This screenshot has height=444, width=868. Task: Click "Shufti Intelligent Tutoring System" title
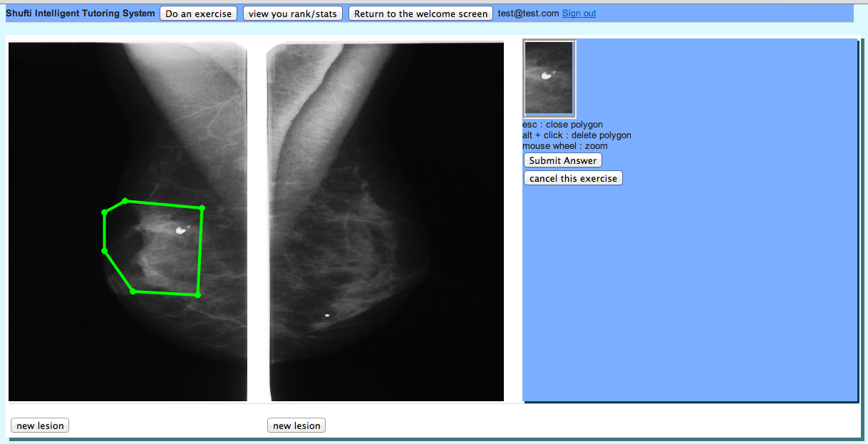coord(81,14)
